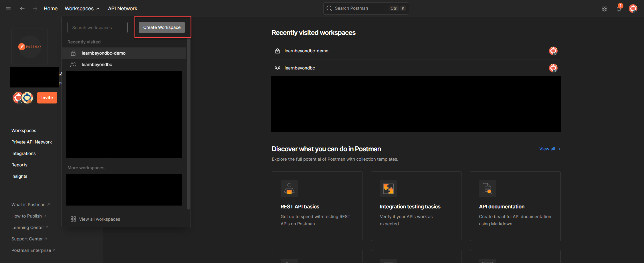Click the lock icon in learnbeyondbc-demo recent row
Image resolution: width=644 pixels, height=263 pixels.
278,51
